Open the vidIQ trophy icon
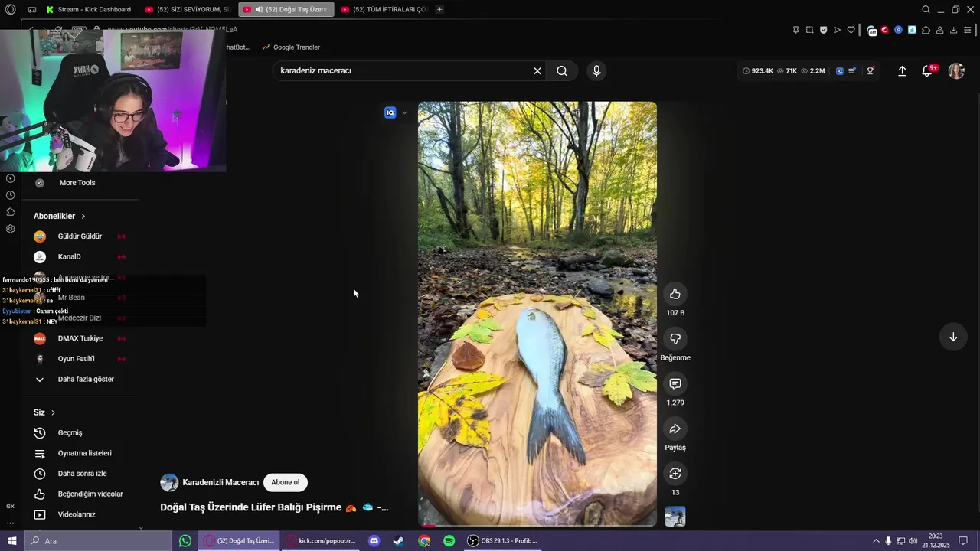The height and width of the screenshot is (551, 980). click(871, 70)
